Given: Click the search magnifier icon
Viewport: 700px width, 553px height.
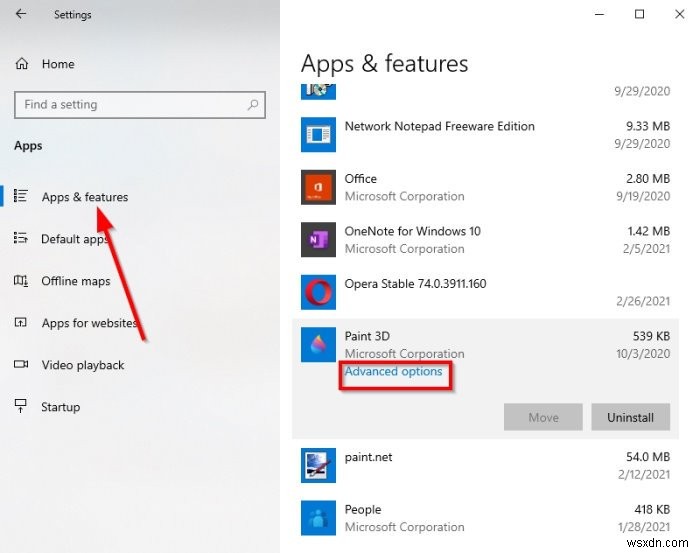Looking at the screenshot, I should [253, 105].
